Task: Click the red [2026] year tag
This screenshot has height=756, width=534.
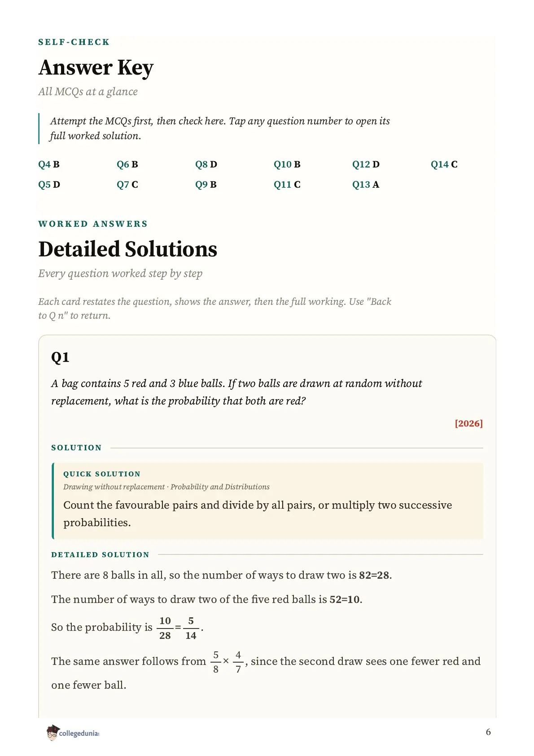Action: [x=468, y=423]
